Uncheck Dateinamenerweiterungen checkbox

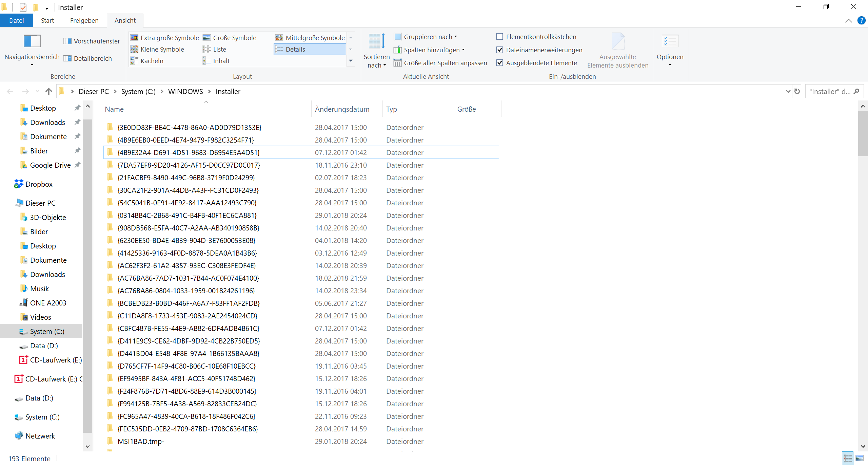(x=499, y=50)
